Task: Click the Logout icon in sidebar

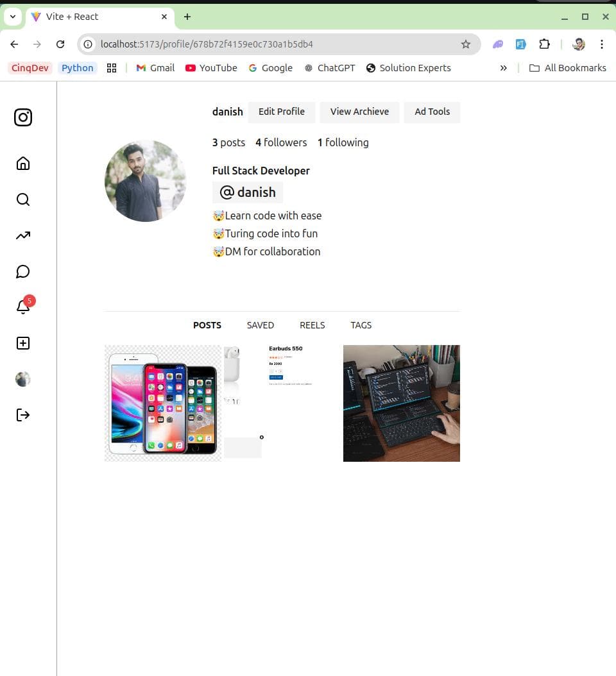Action: pos(23,415)
